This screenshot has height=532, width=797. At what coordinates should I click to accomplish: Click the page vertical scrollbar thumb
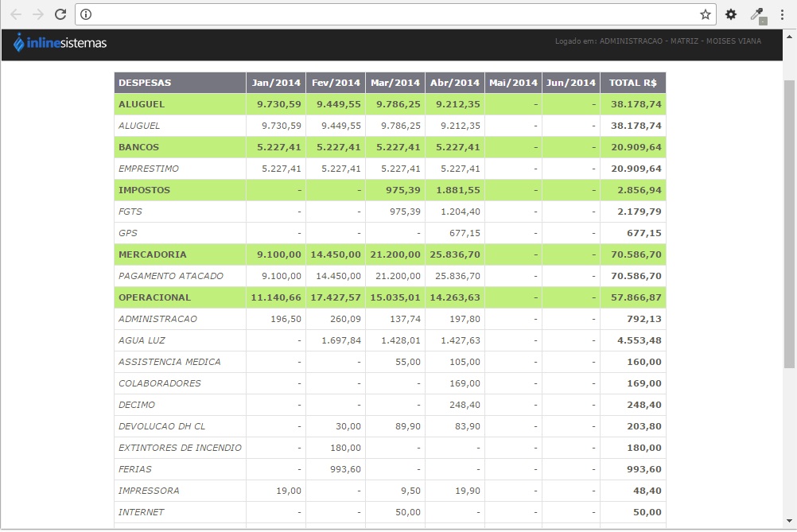tap(789, 223)
